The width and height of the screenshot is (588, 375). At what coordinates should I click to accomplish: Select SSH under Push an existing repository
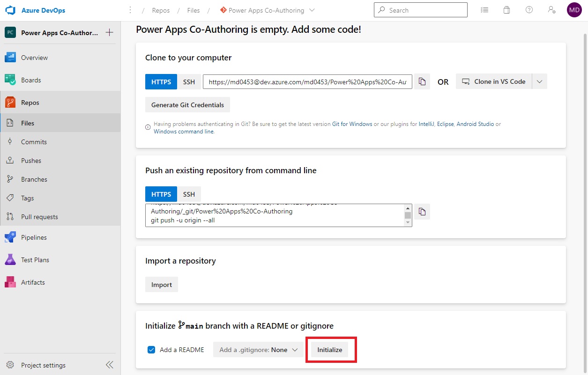point(189,193)
